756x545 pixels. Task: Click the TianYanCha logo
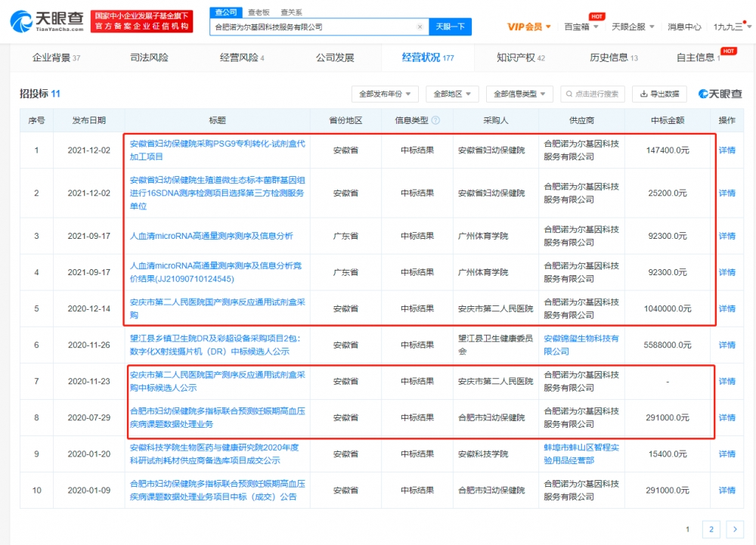47,21
